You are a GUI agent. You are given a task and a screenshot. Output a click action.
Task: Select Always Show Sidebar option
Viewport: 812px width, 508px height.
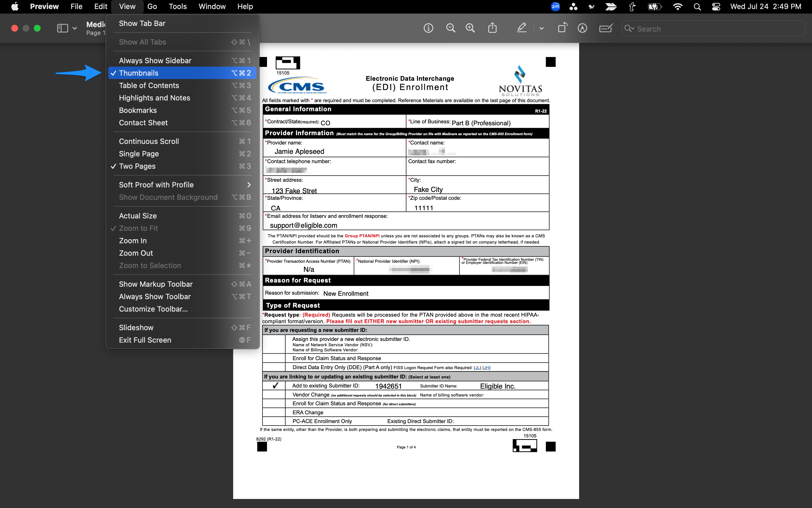point(182,60)
